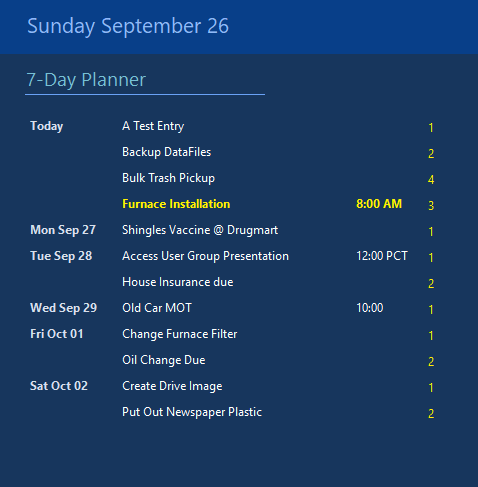
Task: Open the Bulk Trash Pickup entry
Action: pos(168,178)
